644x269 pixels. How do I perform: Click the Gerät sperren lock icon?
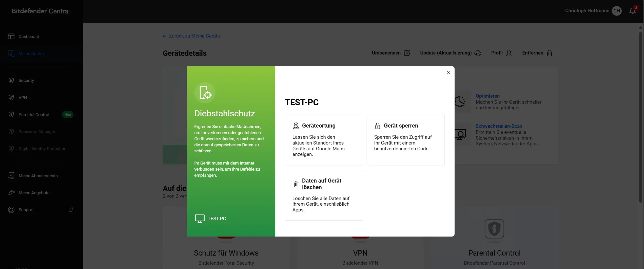[x=378, y=125]
